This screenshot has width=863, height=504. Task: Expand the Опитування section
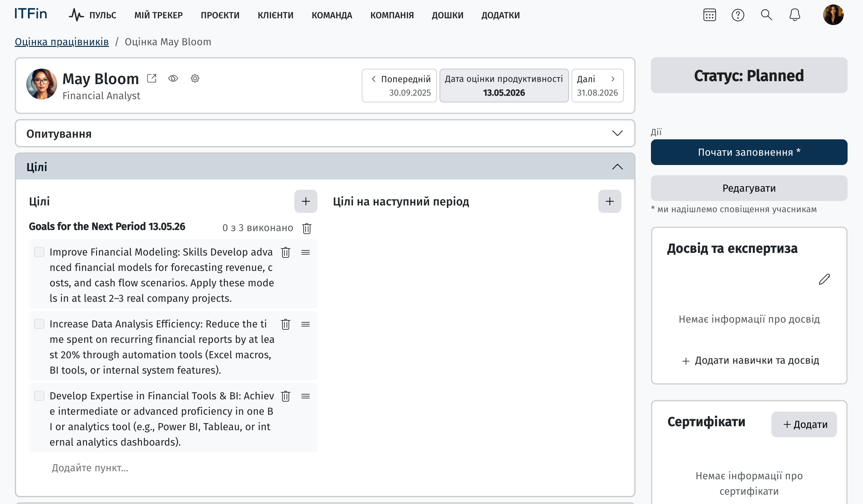[x=617, y=134]
